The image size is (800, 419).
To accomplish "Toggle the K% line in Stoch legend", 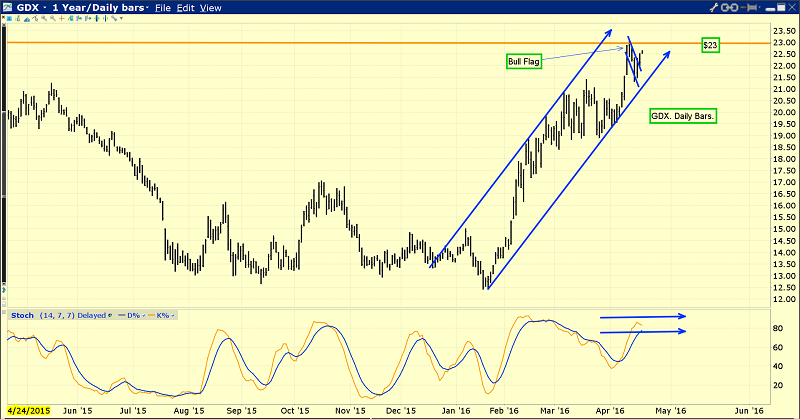I will (x=162, y=316).
